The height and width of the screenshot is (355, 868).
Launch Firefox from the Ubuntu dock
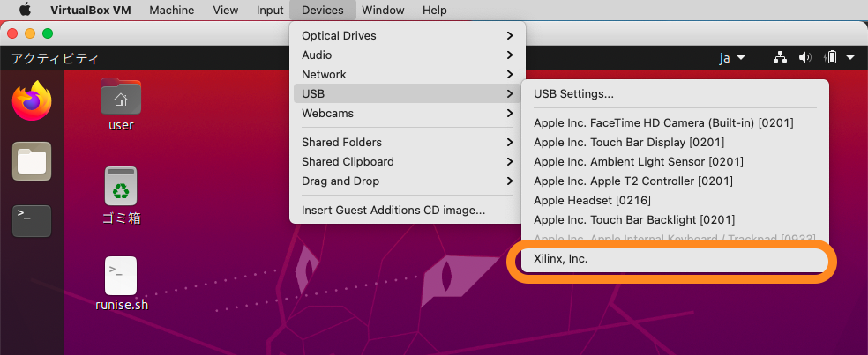[32, 100]
